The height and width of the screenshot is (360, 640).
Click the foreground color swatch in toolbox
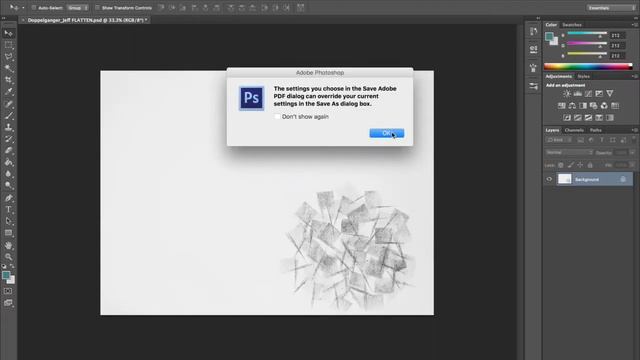click(x=6, y=275)
